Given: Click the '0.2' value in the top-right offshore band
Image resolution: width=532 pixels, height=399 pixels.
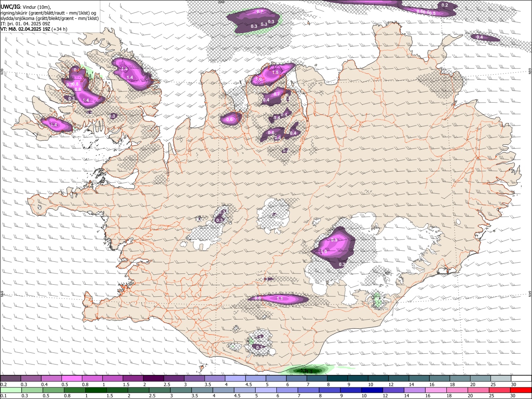Looking at the screenshot, I should coord(445,5).
